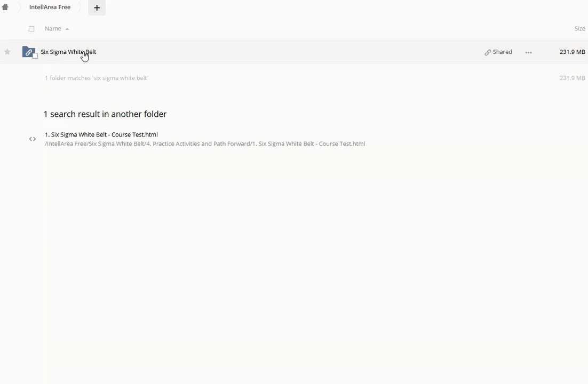This screenshot has height=384, width=588.
Task: Click the '1 folder matches' summary text
Action: (x=96, y=78)
